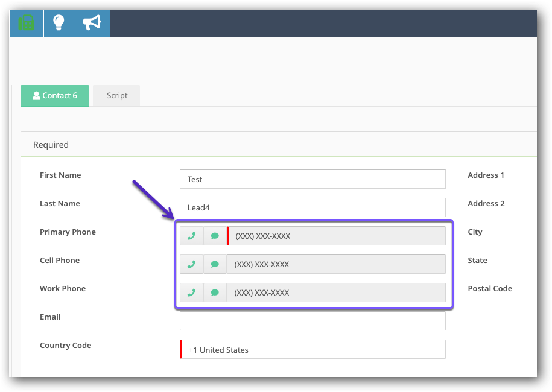
Task: Click the green fax phone icon
Action: [x=27, y=23]
